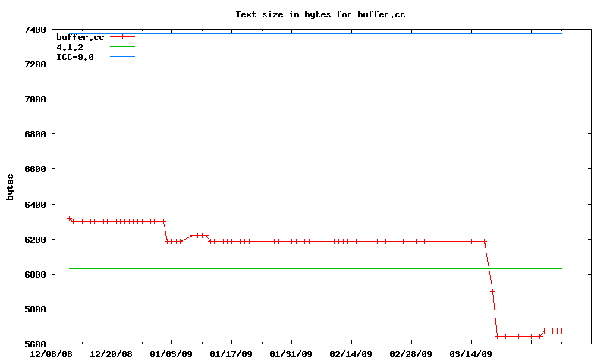Click the green 4.1.2 legend line sample
The height and width of the screenshot is (364, 607).
pyautogui.click(x=122, y=47)
